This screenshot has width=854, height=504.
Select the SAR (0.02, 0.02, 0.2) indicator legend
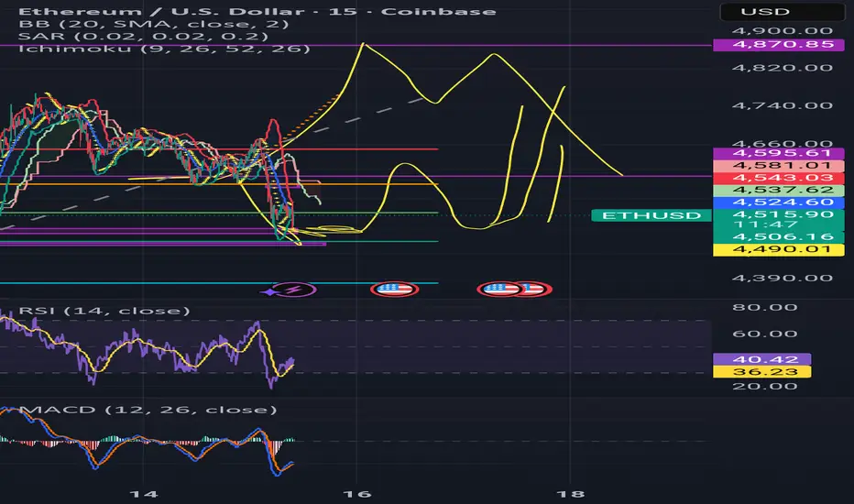click(x=143, y=37)
